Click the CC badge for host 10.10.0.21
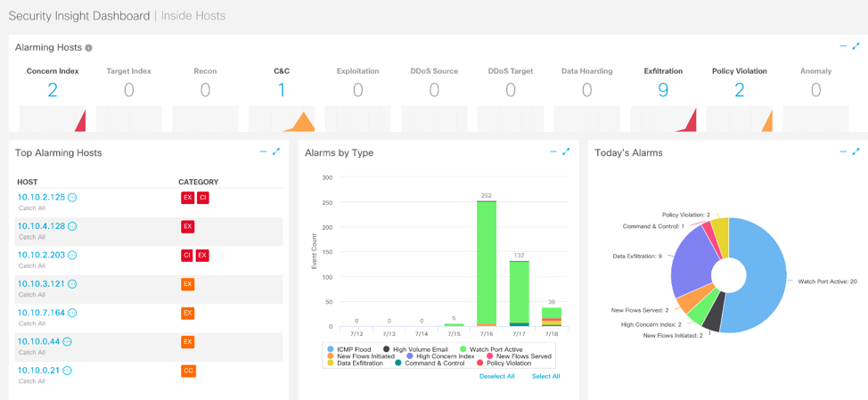Screen dimensions: 868x400 pyautogui.click(x=188, y=371)
